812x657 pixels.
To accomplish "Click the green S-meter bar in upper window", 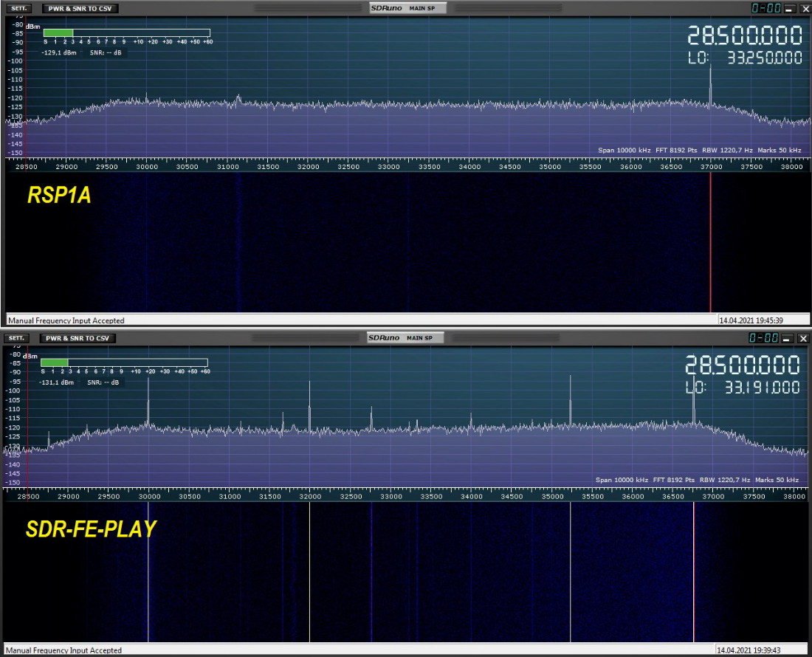I will click(58, 32).
